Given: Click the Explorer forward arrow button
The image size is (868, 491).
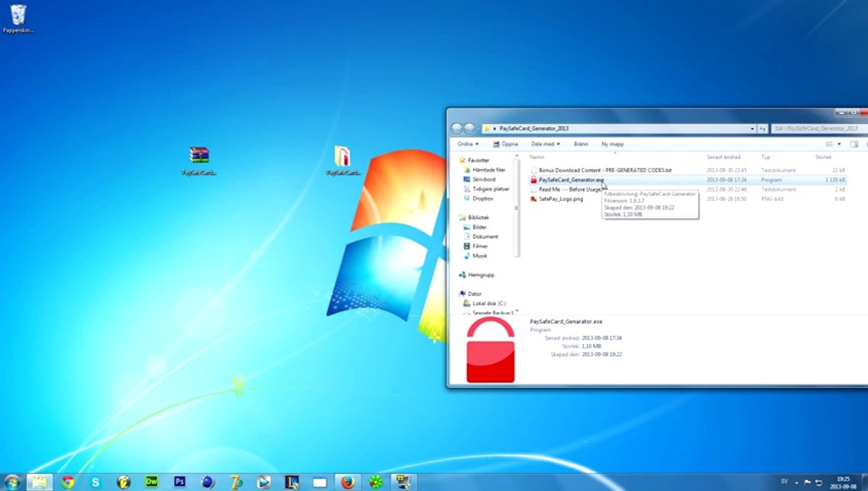Looking at the screenshot, I should click(469, 128).
